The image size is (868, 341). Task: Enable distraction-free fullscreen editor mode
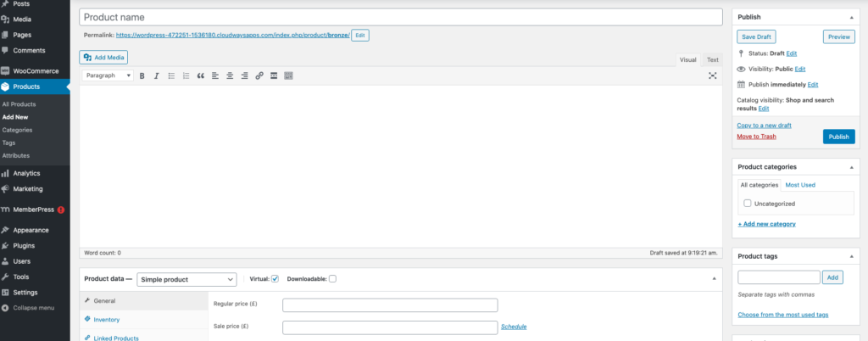point(712,75)
